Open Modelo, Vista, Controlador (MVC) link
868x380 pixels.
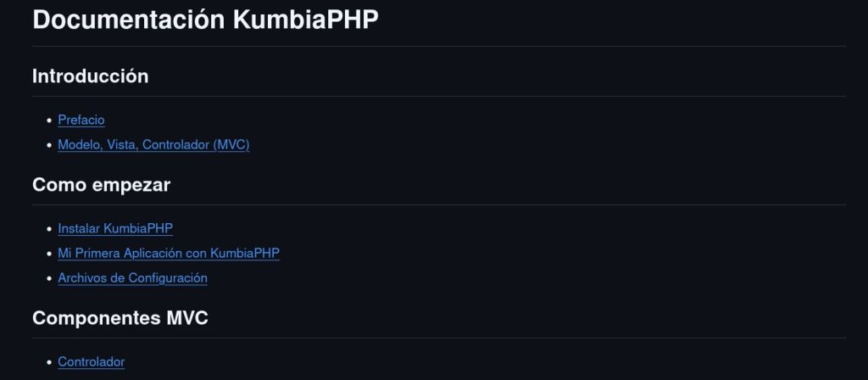click(153, 145)
